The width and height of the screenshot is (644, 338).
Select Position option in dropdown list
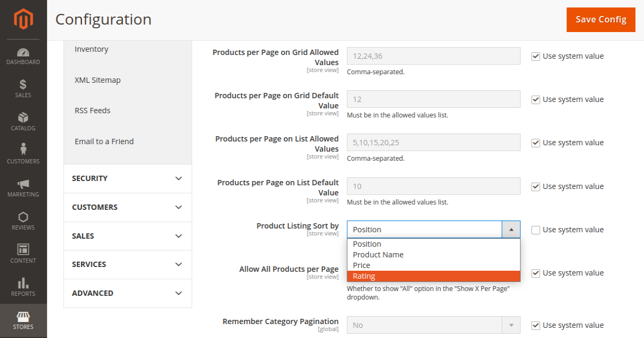[x=434, y=244]
